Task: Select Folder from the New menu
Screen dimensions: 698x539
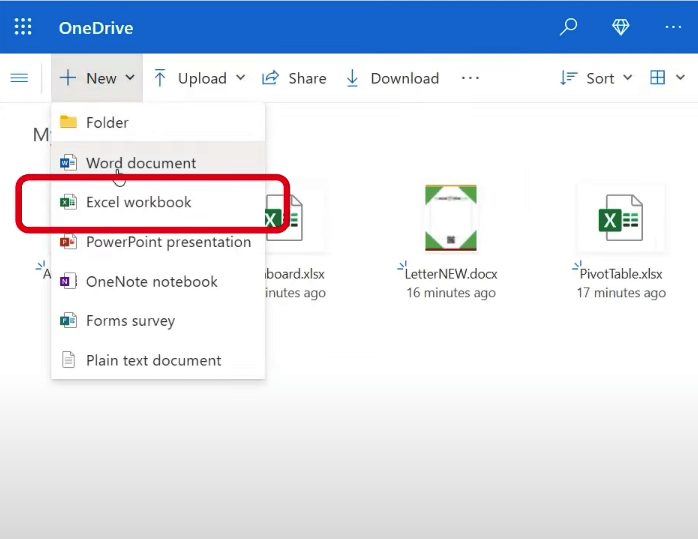Action: tap(158, 122)
